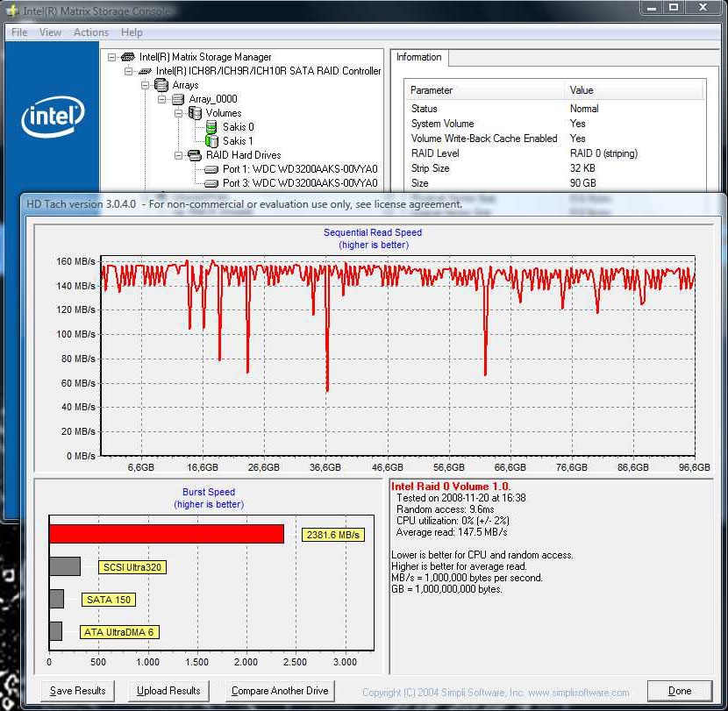
Task: Collapse the Arrays tree node
Action: pos(146,85)
